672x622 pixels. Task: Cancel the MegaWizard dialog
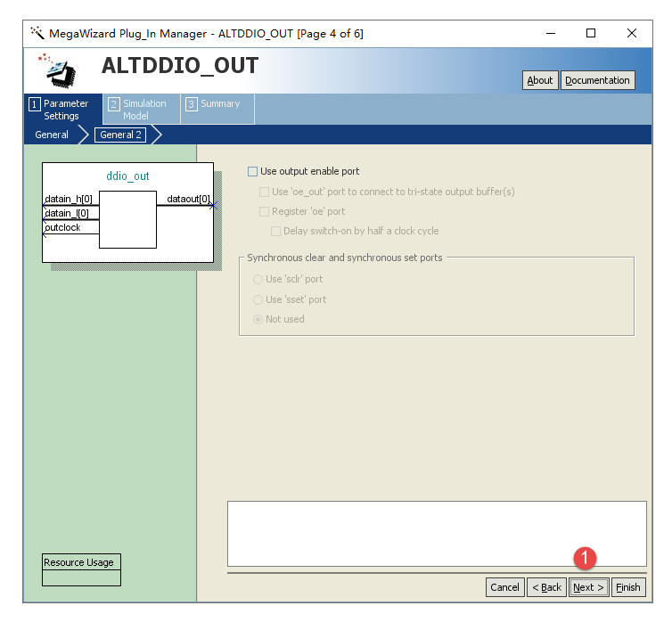click(x=504, y=587)
